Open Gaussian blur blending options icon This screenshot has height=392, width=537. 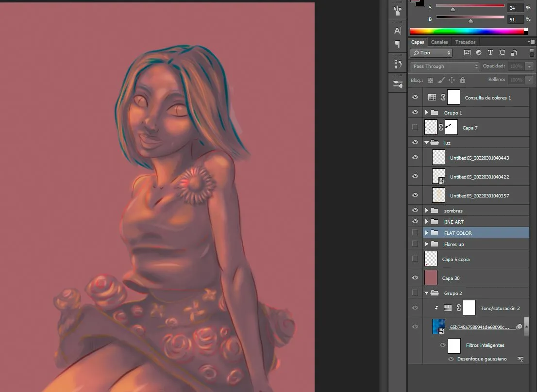click(x=520, y=359)
